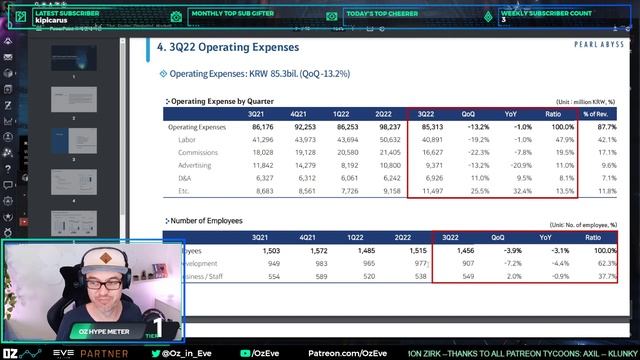640x360 pixels.
Task: Click the Monthly Top Sub Gifter gift icon
Action: pos(176,17)
